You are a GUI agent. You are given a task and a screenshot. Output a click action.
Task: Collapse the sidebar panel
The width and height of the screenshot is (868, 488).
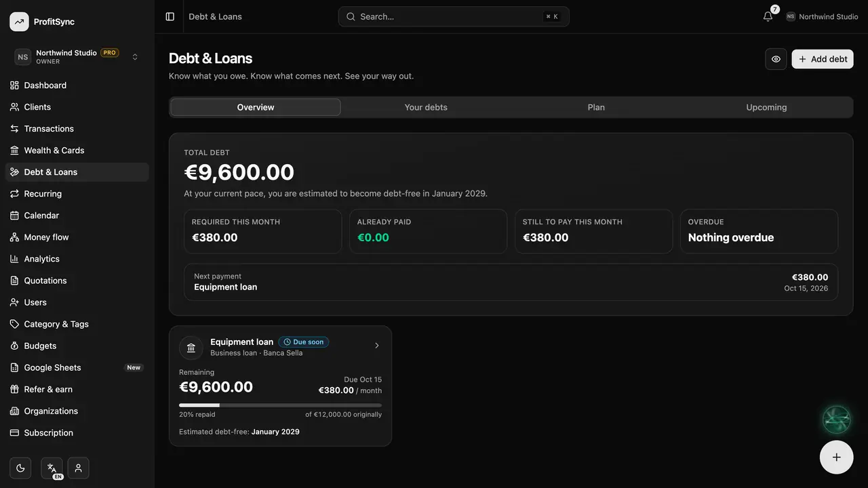[x=170, y=16]
